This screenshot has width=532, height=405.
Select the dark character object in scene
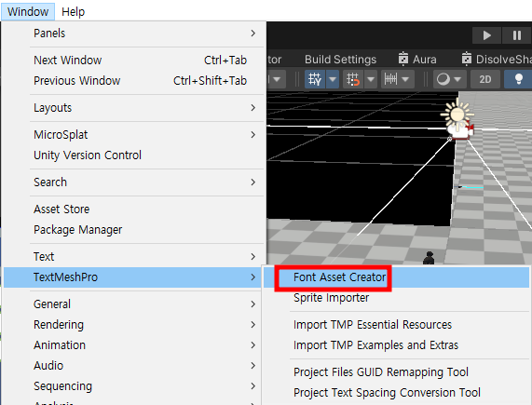pyautogui.click(x=430, y=258)
